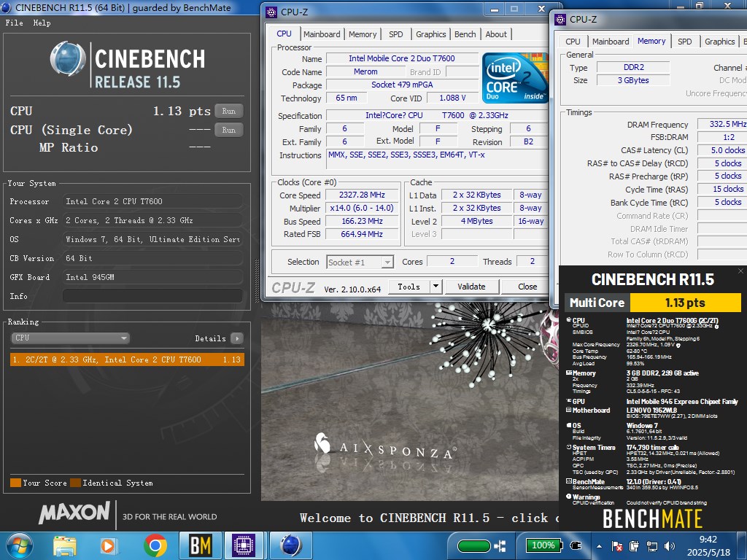This screenshot has width=747, height=560.
Task: Run the CPU multi-core benchmark
Action: (228, 111)
